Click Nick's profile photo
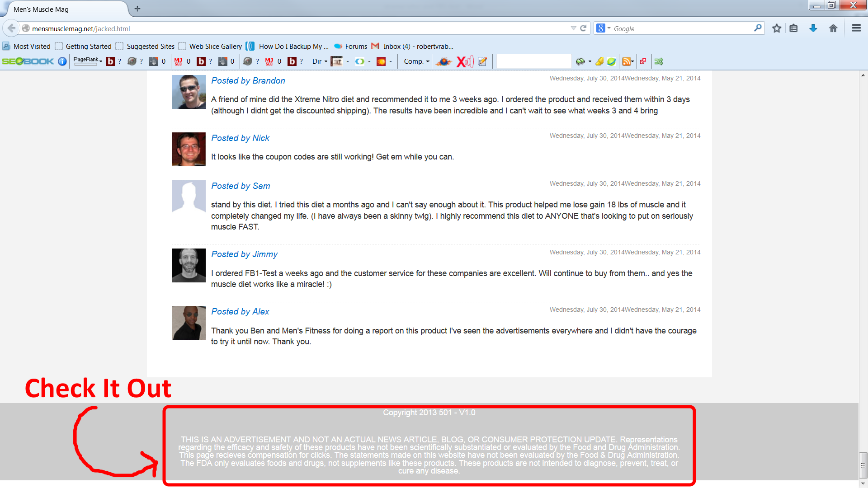 (x=189, y=149)
